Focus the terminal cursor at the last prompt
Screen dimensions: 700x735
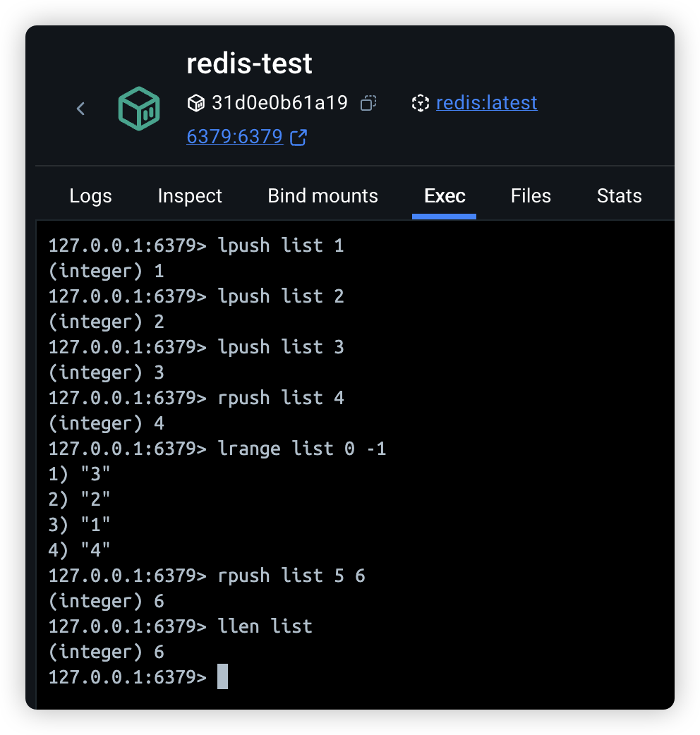(222, 676)
